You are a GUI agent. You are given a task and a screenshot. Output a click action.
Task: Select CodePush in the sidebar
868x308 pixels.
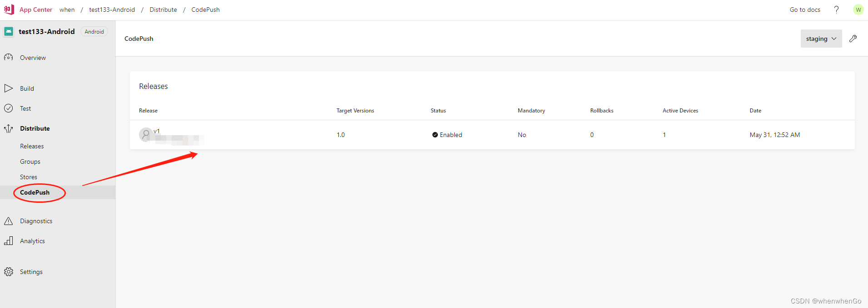[35, 192]
